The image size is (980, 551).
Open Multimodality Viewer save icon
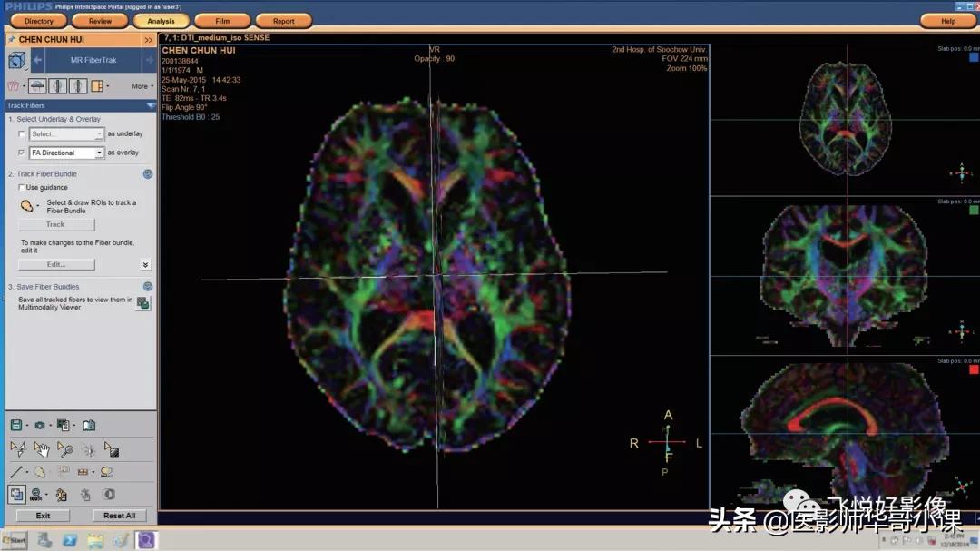pos(142,303)
